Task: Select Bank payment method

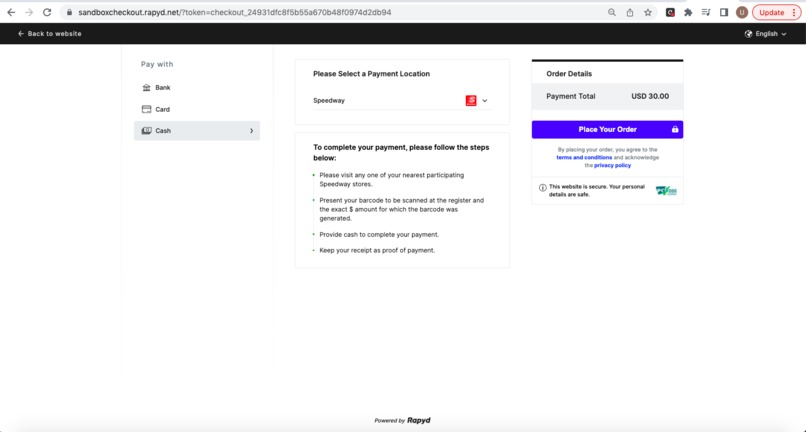Action: point(197,87)
